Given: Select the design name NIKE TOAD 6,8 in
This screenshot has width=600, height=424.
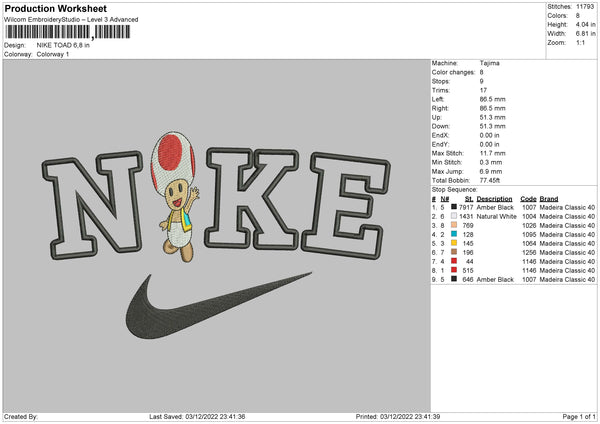Looking at the screenshot, I should 63,45.
